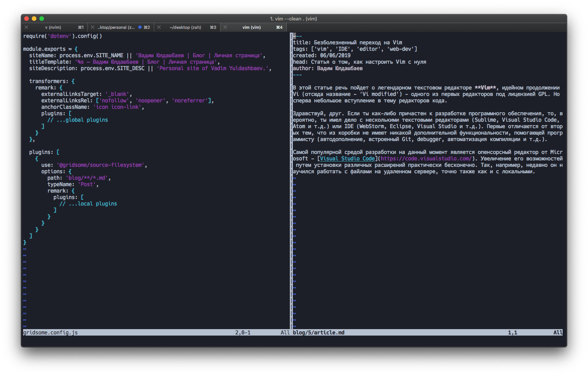Click the 'icon icon-link' string

click(x=117, y=107)
